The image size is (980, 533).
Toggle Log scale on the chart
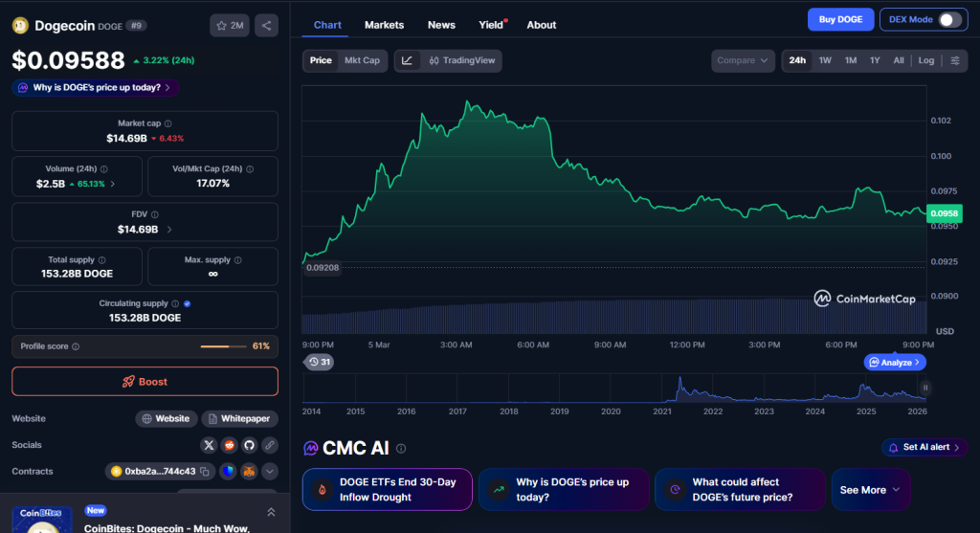[925, 60]
